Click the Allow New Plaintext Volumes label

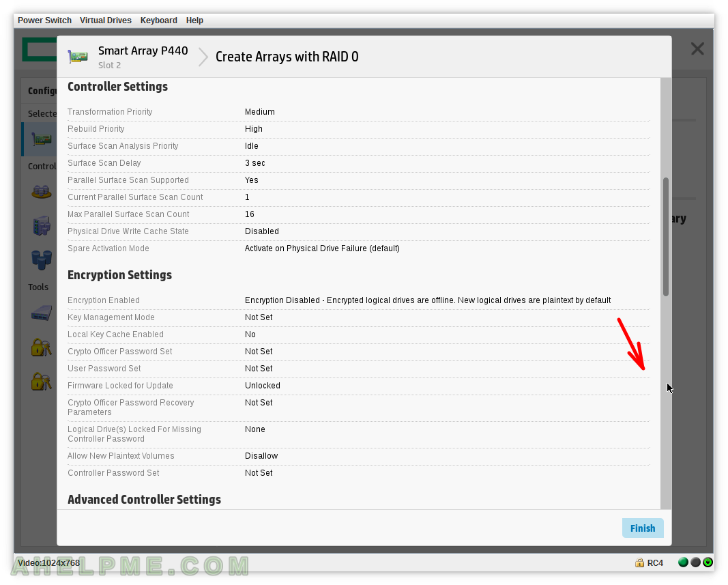coord(121,456)
